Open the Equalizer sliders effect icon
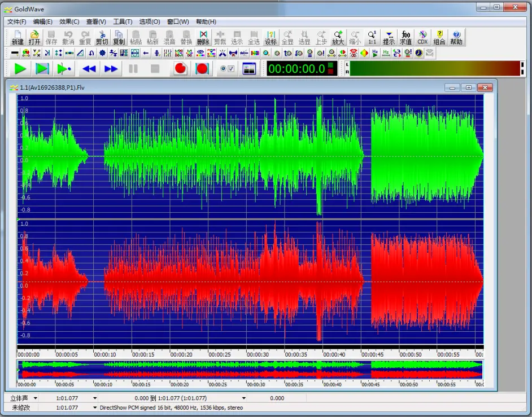Image resolution: width=532 pixels, height=417 pixels. tap(168, 53)
